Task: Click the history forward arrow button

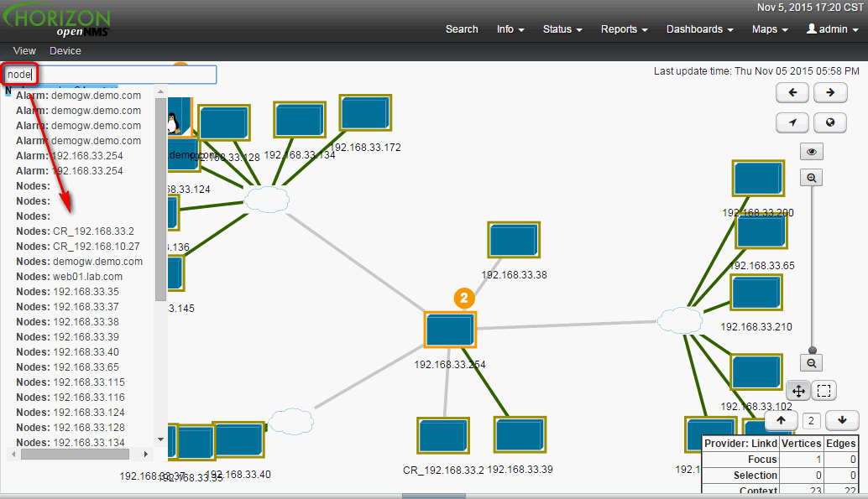Action: click(x=829, y=92)
